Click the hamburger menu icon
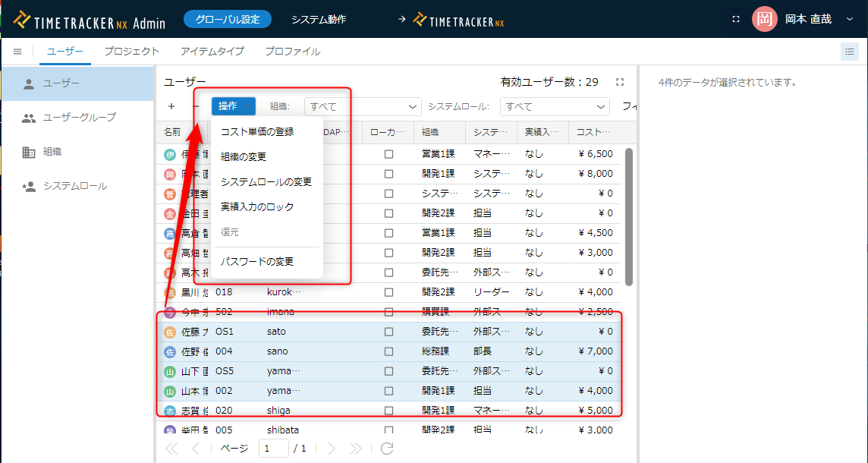This screenshot has height=463, width=868. [17, 52]
